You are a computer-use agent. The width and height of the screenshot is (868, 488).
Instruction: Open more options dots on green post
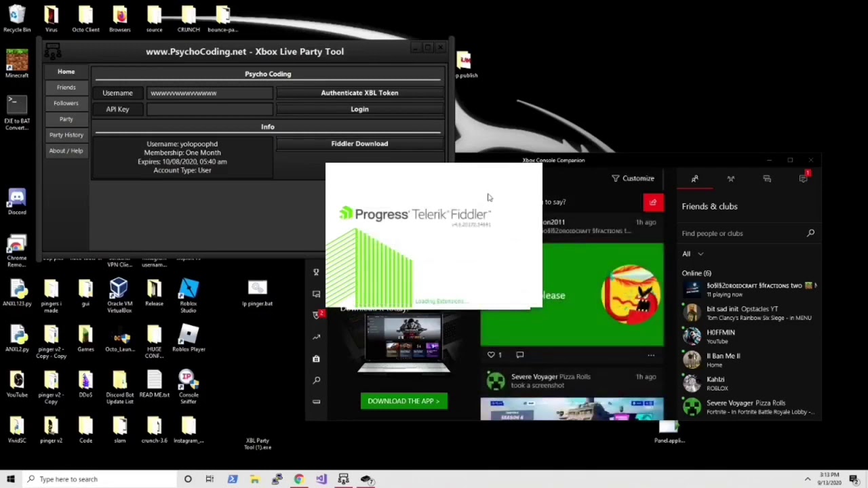(651, 355)
